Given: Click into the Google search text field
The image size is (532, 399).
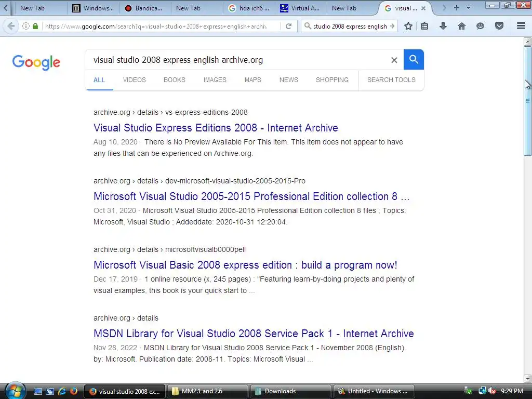Looking at the screenshot, I should pos(237,60).
